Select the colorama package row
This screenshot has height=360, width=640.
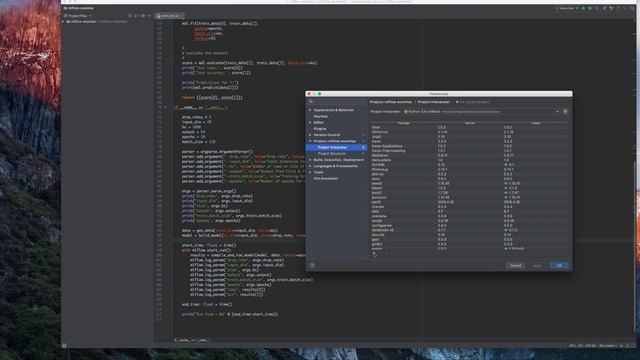(x=469, y=216)
